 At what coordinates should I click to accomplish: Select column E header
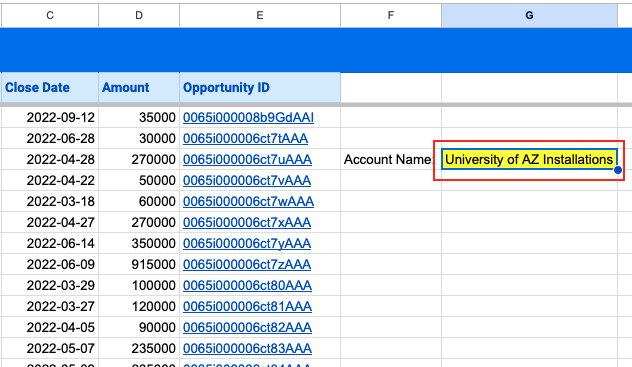coord(260,16)
